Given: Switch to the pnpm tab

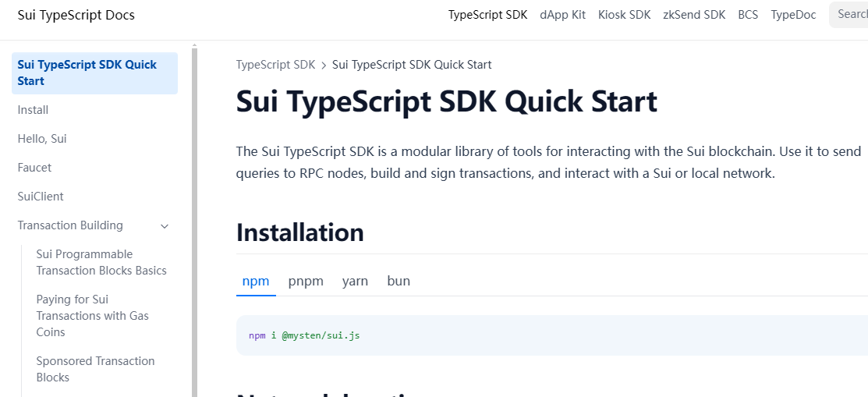Looking at the screenshot, I should [x=306, y=282].
